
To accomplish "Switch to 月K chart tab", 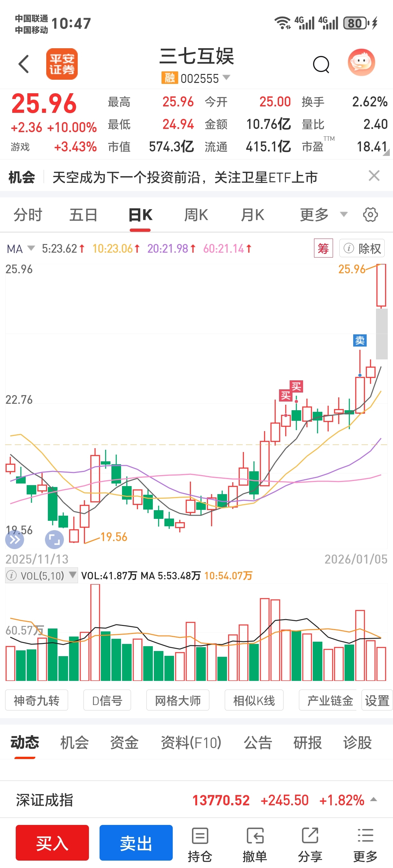I will pos(252,215).
